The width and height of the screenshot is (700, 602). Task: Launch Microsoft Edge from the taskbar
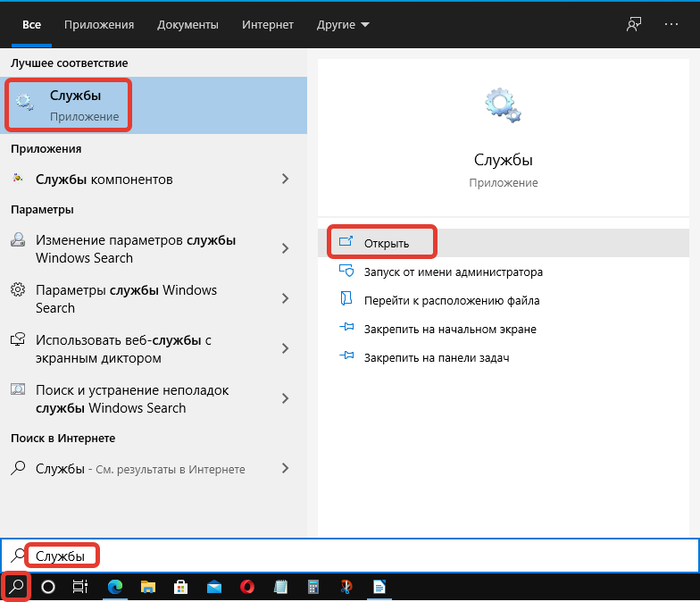tap(114, 586)
